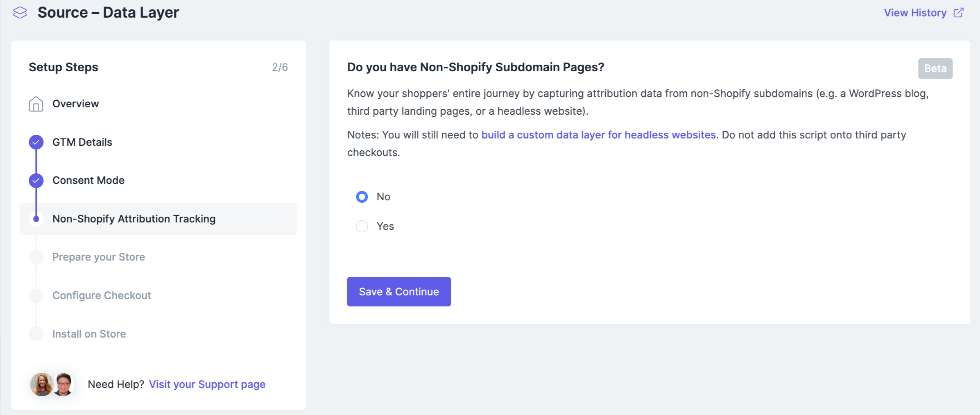Select the Yes radio button
980x415 pixels.
[362, 227]
